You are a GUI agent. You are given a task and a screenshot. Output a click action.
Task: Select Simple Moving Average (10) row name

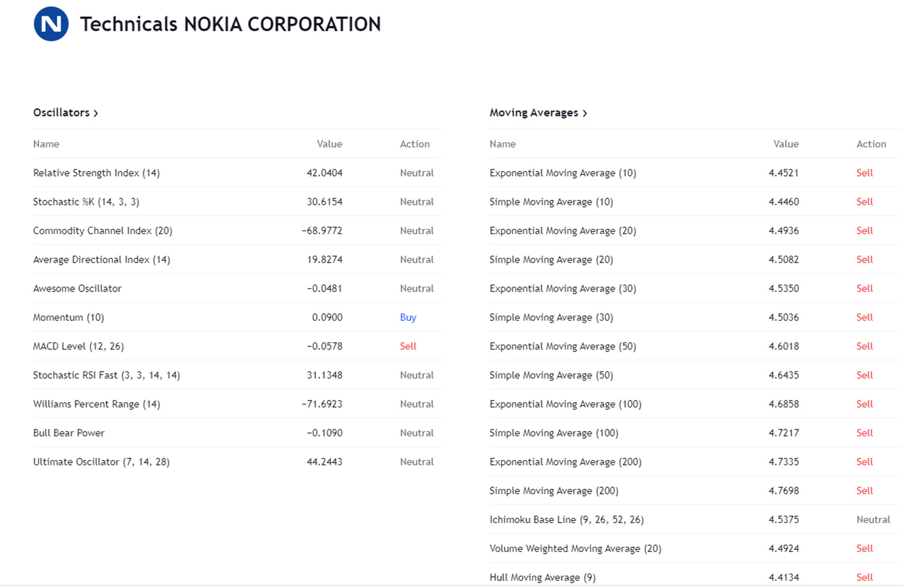[551, 202]
